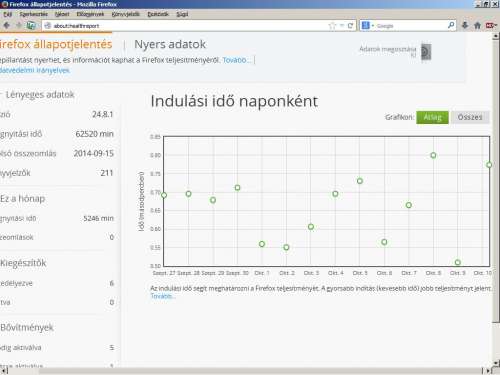Click the search magnifier icon
Image resolution: width=500 pixels, height=375 pixels.
point(451,25)
